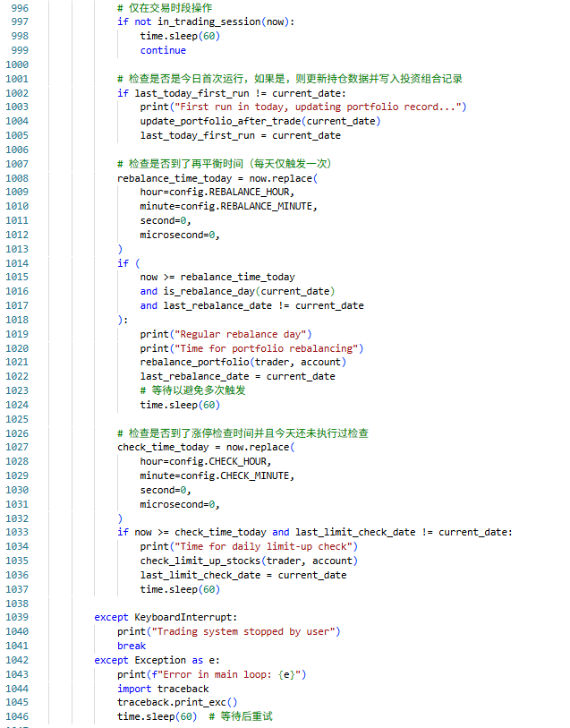Click line number 1002 in the gutter
570x728 pixels.
pyautogui.click(x=16, y=93)
